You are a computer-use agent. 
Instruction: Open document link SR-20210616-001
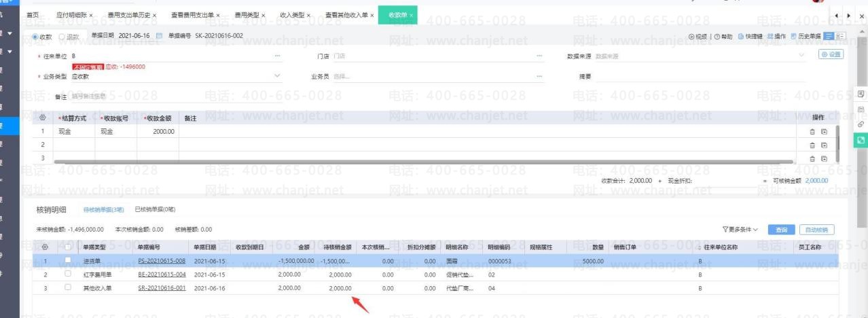(x=162, y=287)
